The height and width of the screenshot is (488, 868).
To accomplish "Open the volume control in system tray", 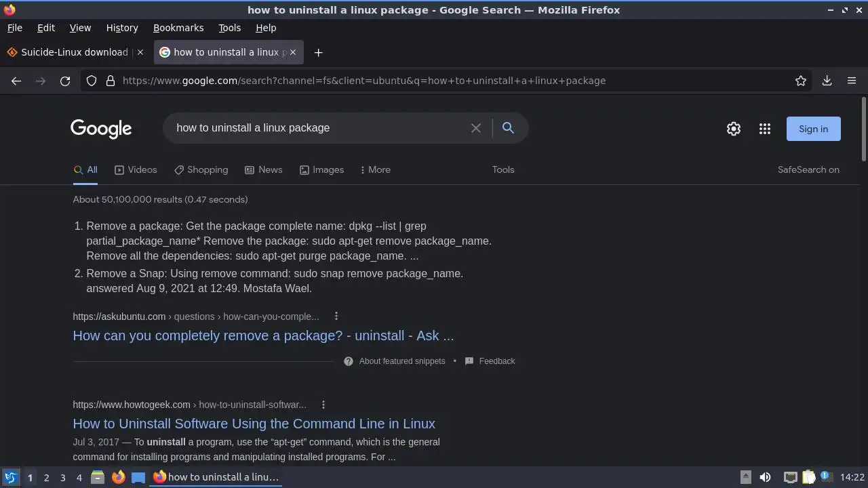I will point(765,477).
